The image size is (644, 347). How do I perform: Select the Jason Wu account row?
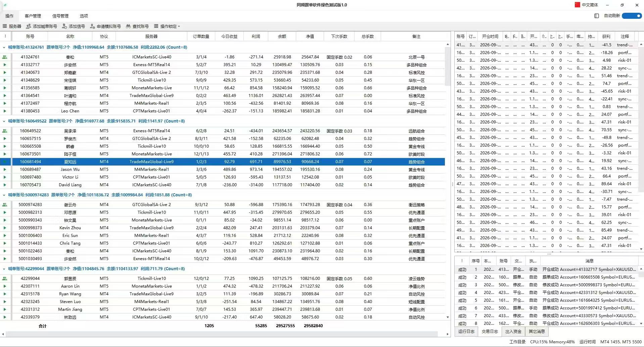(223, 169)
